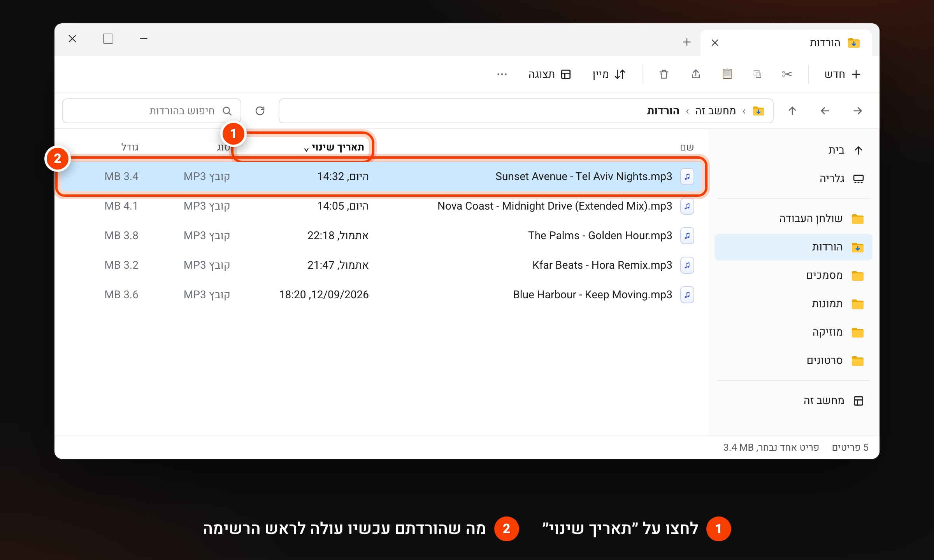The image size is (934, 560).
Task: Click הורדות in the breadcrumb path
Action: [x=663, y=111]
